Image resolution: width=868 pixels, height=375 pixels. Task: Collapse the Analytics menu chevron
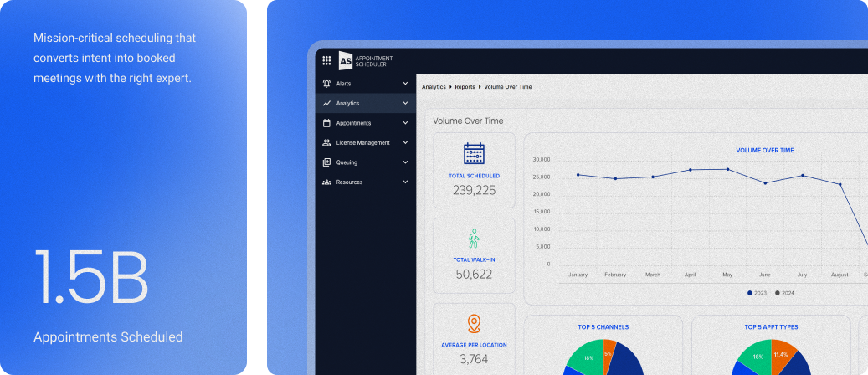(x=405, y=103)
